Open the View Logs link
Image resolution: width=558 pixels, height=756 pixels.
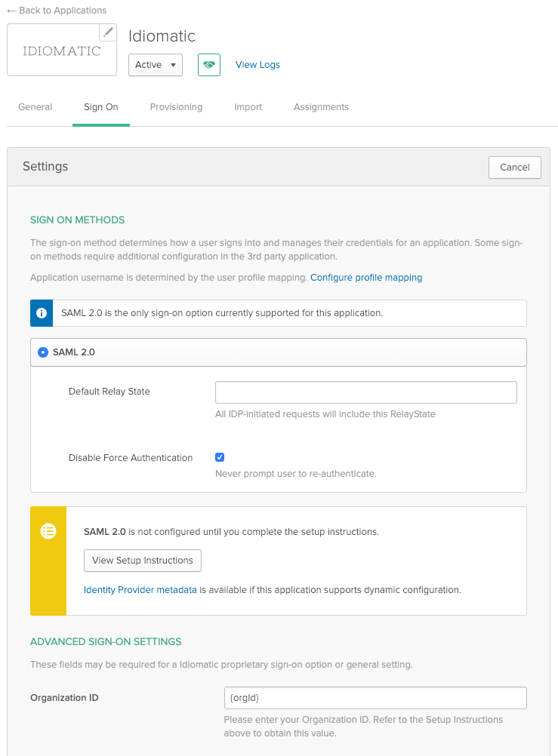pyautogui.click(x=257, y=65)
